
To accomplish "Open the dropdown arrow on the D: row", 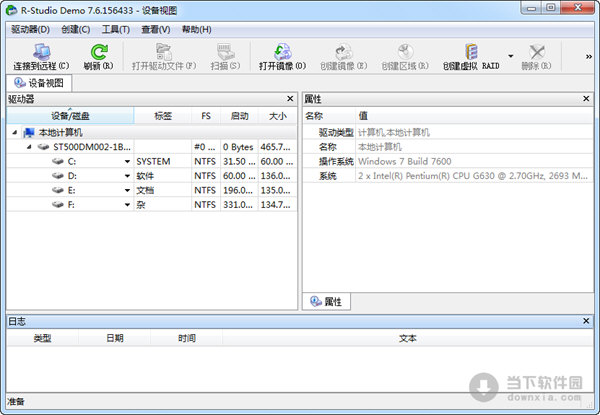I will [127, 176].
